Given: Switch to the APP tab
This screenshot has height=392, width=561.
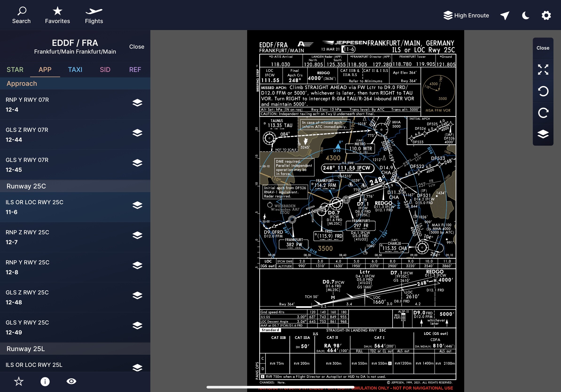Looking at the screenshot, I should 45,70.
